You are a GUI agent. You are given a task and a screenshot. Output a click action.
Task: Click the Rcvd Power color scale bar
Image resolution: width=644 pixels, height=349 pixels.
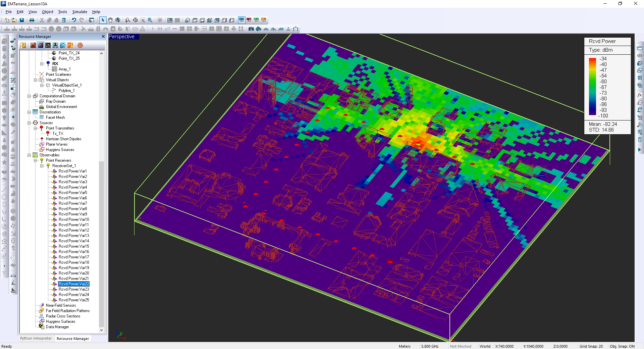pyautogui.click(x=592, y=87)
